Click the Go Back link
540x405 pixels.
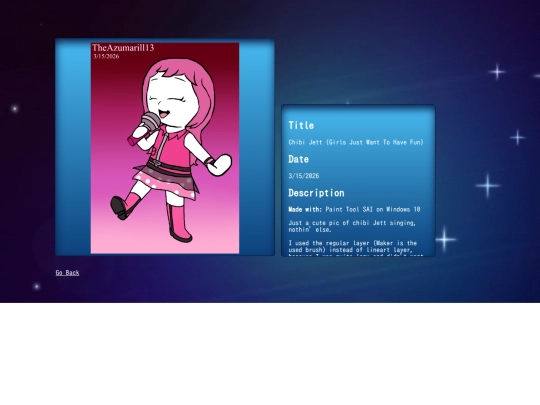coord(68,273)
